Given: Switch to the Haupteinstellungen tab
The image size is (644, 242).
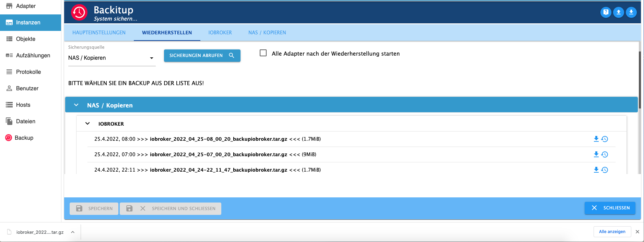Looking at the screenshot, I should 99,33.
